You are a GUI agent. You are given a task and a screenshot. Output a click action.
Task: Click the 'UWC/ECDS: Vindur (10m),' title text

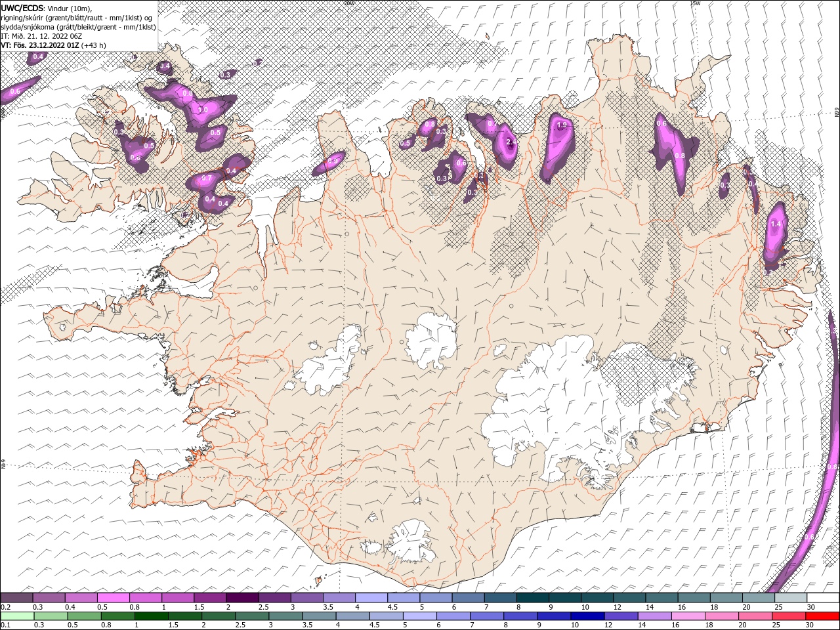click(x=47, y=8)
